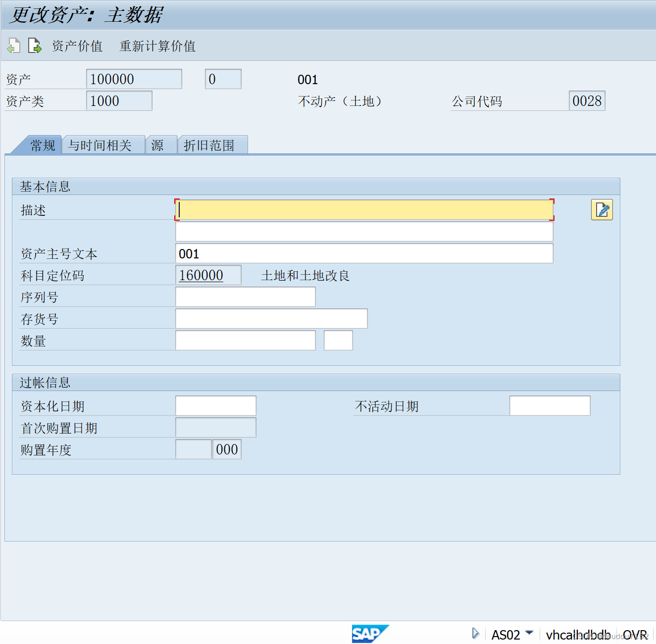656x644 pixels.
Task: Click the second description line field
Action: (x=364, y=232)
